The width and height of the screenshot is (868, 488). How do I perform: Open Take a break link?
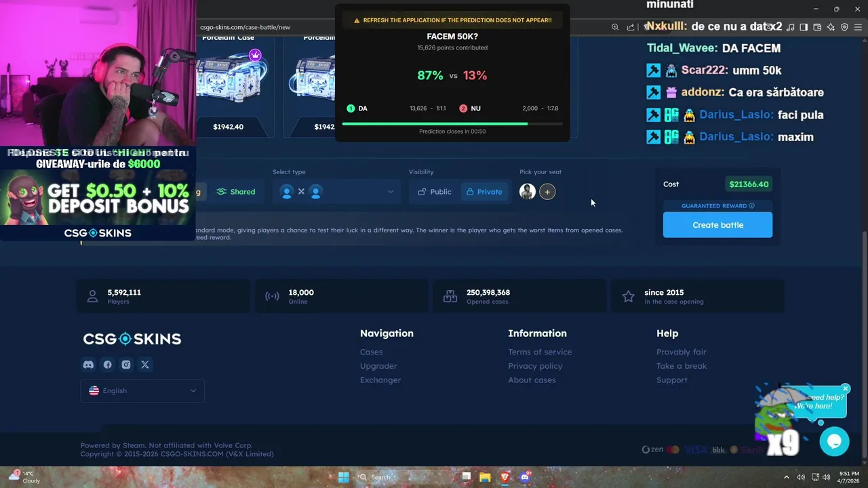682,366
